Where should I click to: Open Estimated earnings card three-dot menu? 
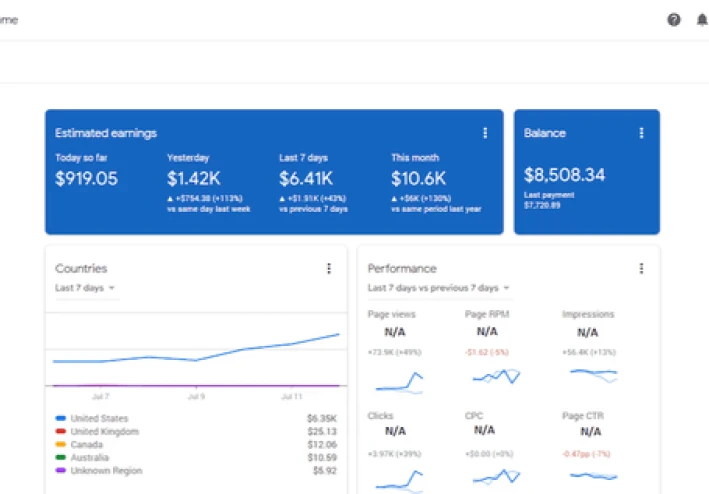coord(485,133)
